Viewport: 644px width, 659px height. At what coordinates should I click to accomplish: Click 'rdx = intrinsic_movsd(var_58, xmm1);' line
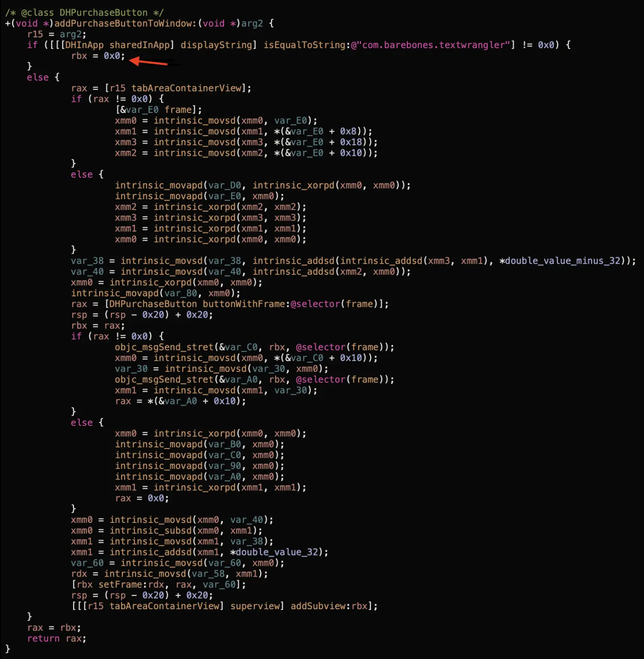pyautogui.click(x=170, y=574)
